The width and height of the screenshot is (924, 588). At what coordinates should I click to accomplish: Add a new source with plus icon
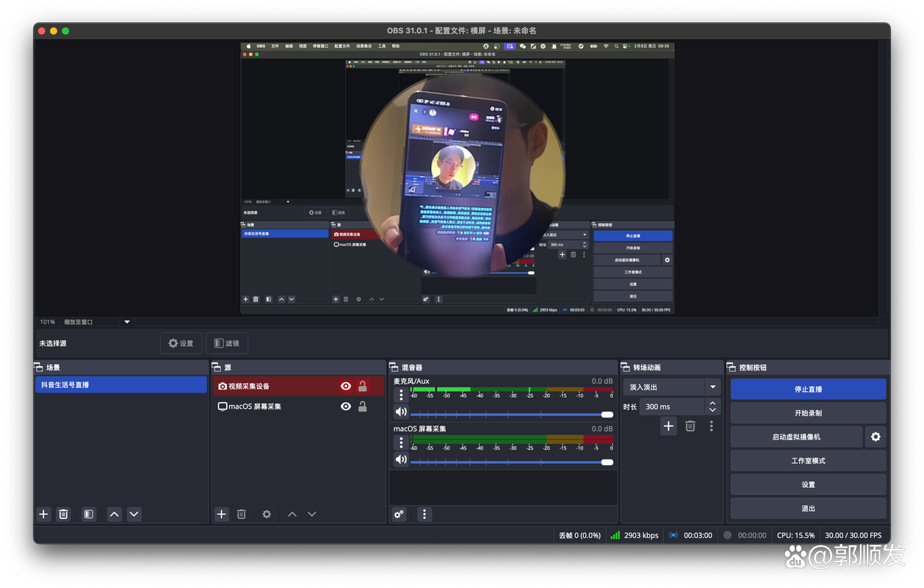(221, 514)
